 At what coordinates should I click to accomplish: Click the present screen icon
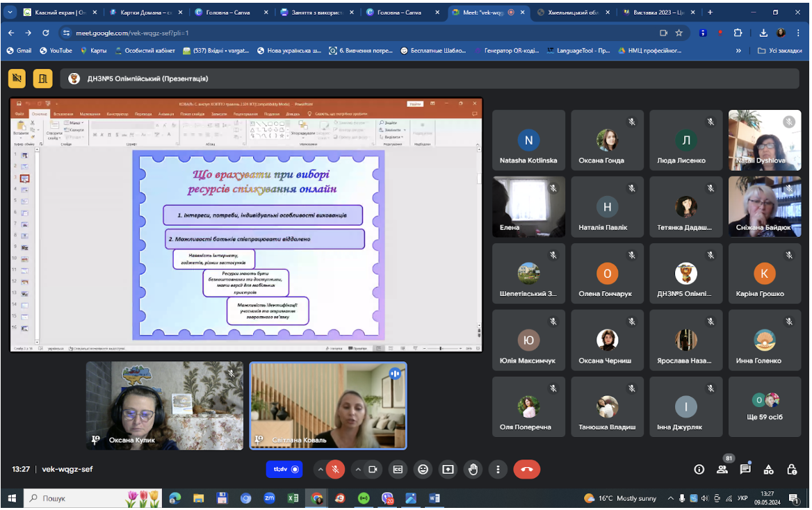click(x=448, y=469)
